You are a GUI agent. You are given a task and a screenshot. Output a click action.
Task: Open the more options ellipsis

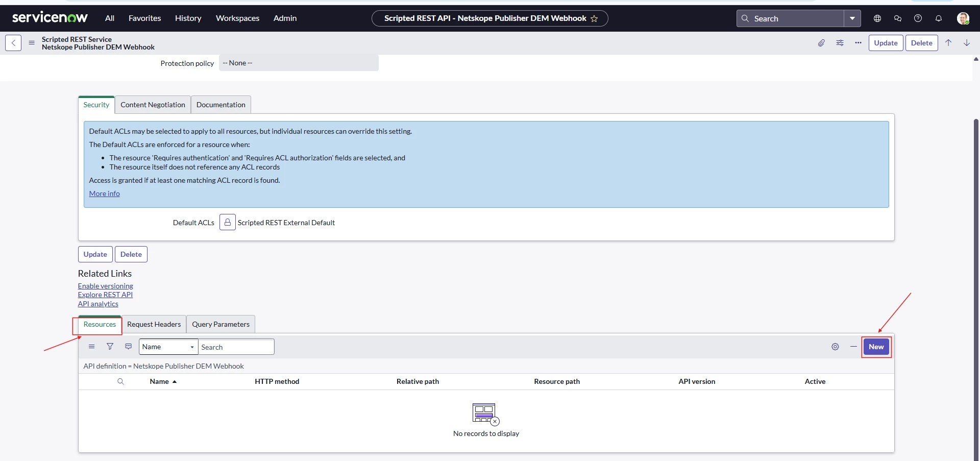click(x=858, y=43)
